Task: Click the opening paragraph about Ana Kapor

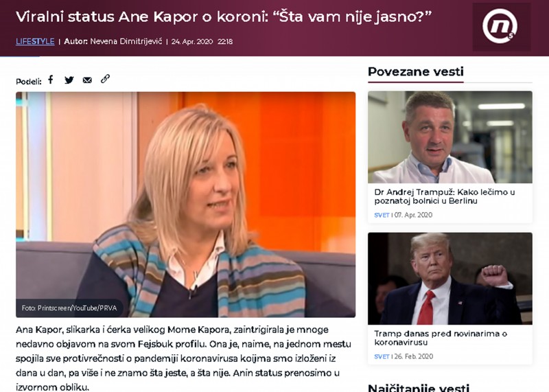Action: 183,358
